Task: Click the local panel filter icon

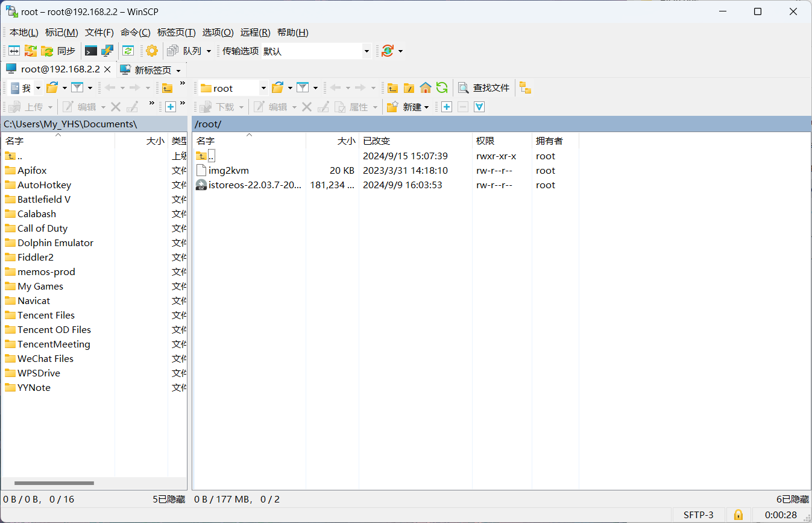Action: click(x=77, y=88)
